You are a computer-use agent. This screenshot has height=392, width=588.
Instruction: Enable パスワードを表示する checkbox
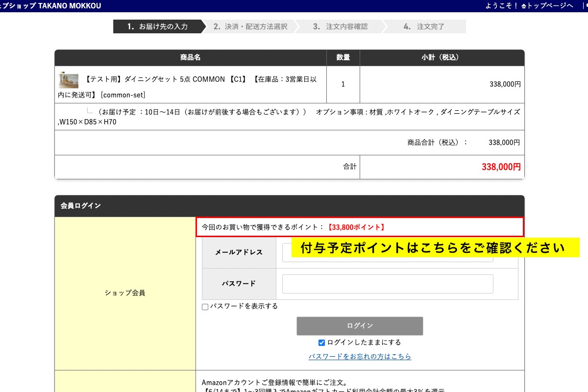[x=205, y=307]
